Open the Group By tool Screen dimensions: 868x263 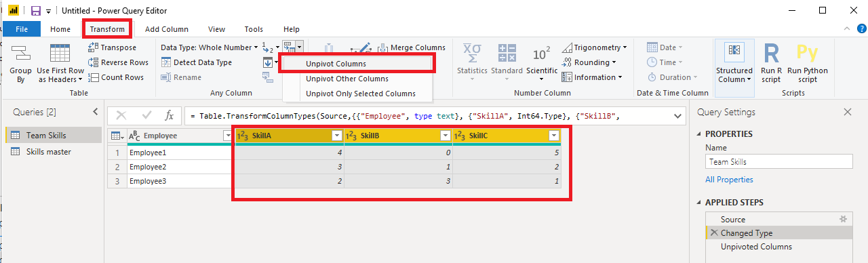coord(20,63)
